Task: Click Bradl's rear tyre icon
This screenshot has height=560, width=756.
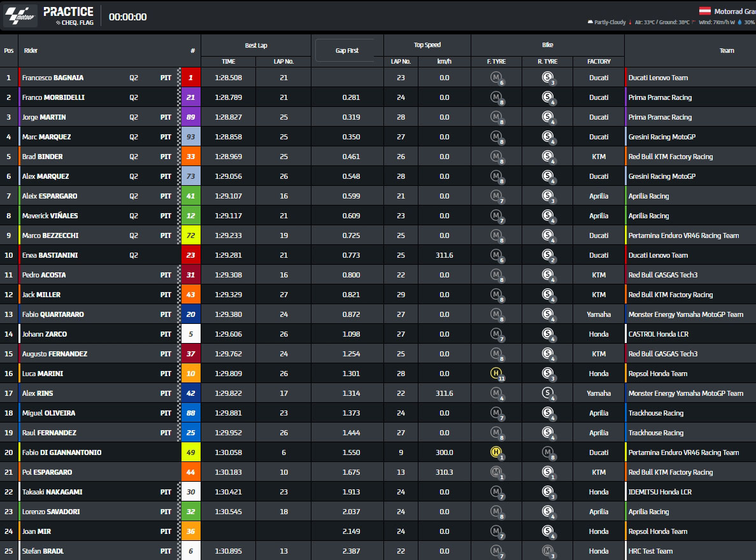Action: click(x=546, y=551)
